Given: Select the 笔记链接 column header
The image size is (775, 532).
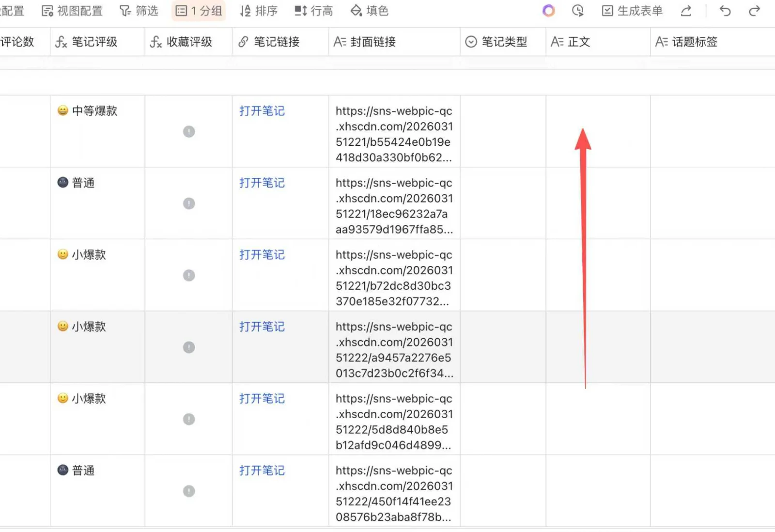Looking at the screenshot, I should point(280,42).
